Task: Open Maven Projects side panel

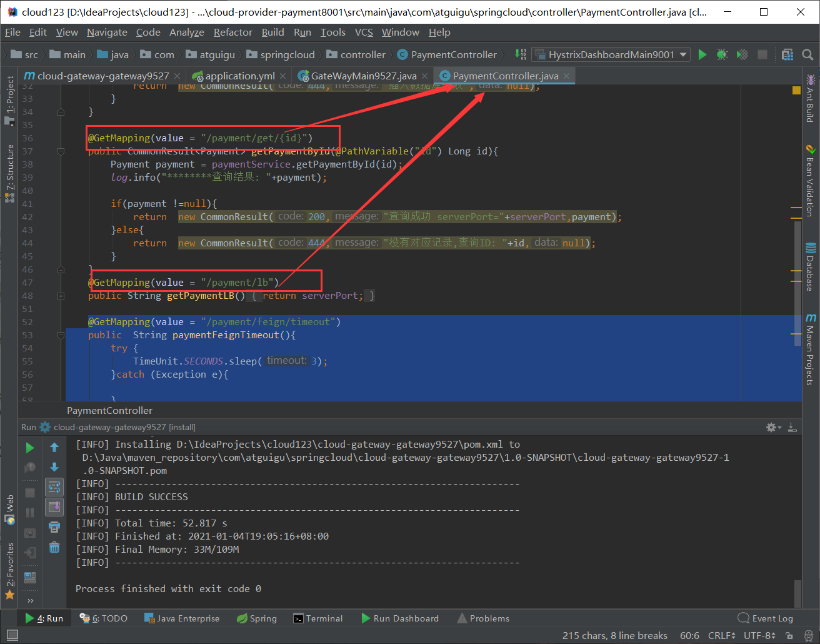Action: point(810,349)
